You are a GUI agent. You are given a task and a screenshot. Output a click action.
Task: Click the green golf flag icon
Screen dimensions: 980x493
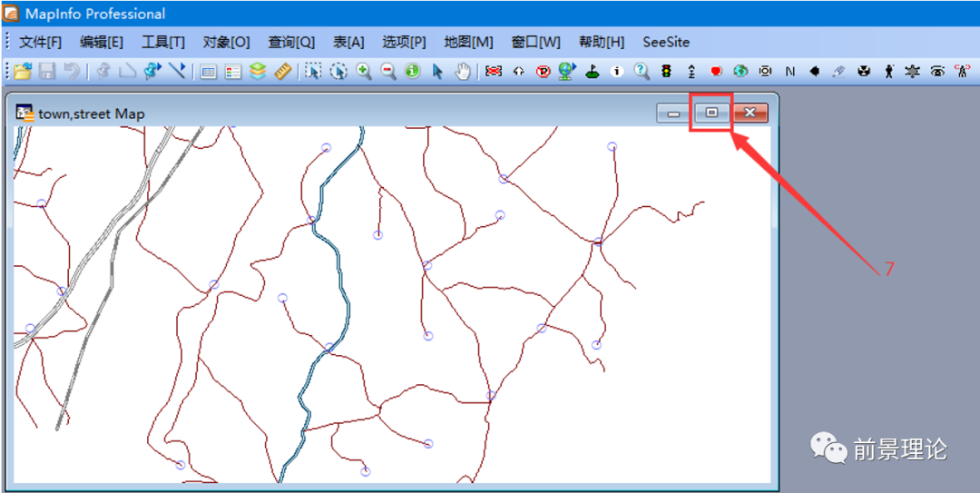tap(592, 72)
